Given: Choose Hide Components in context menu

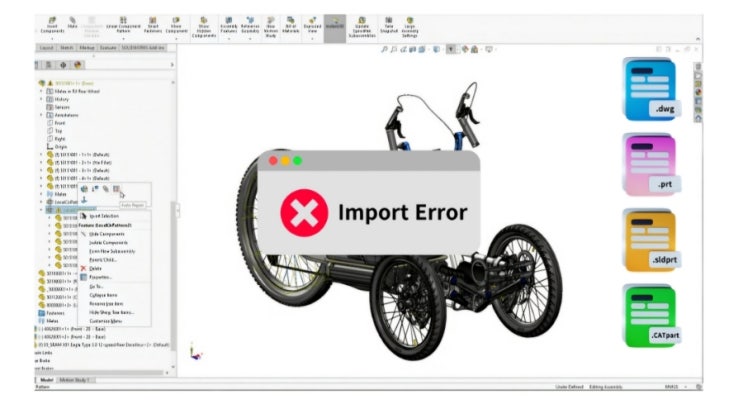Looking at the screenshot, I should click(x=107, y=234).
